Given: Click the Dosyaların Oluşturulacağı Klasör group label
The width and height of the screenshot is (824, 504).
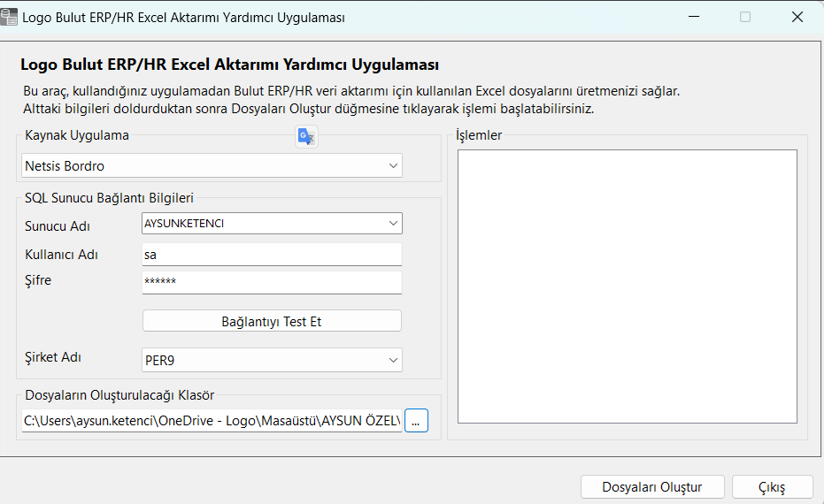Looking at the screenshot, I should 119,395.
